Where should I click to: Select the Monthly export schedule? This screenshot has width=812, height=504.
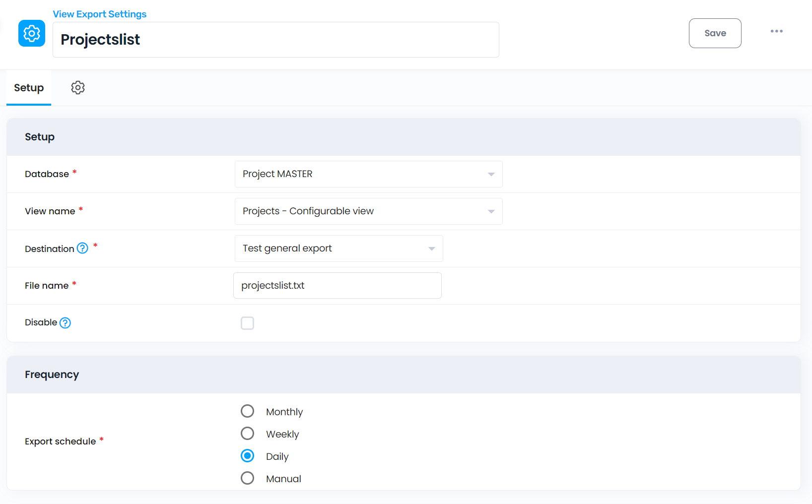[x=247, y=411]
